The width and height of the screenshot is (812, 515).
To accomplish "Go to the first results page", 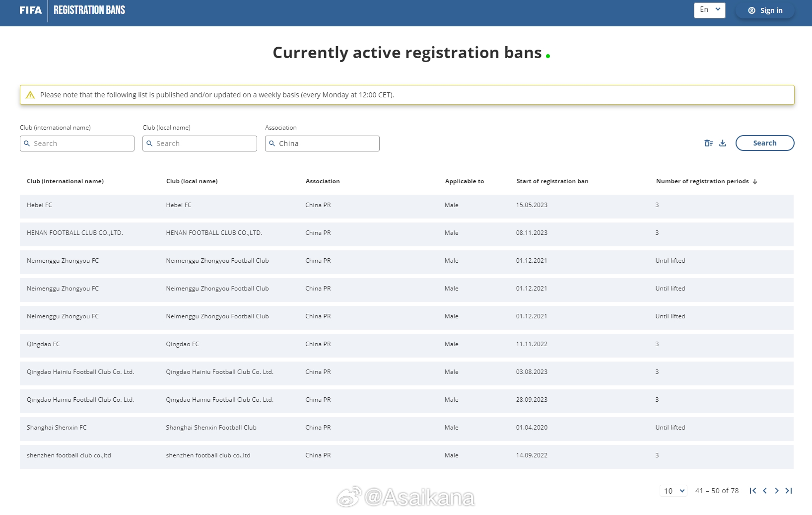I will (x=753, y=491).
